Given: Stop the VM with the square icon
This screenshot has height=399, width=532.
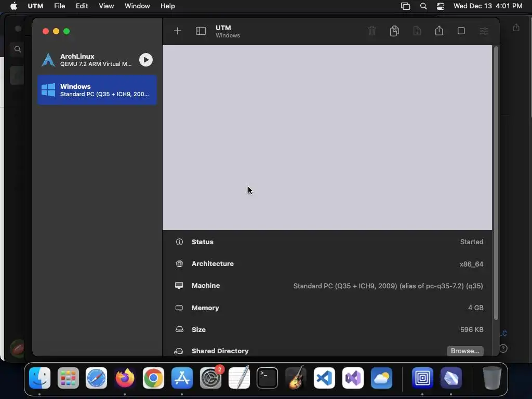Looking at the screenshot, I should coord(461,31).
